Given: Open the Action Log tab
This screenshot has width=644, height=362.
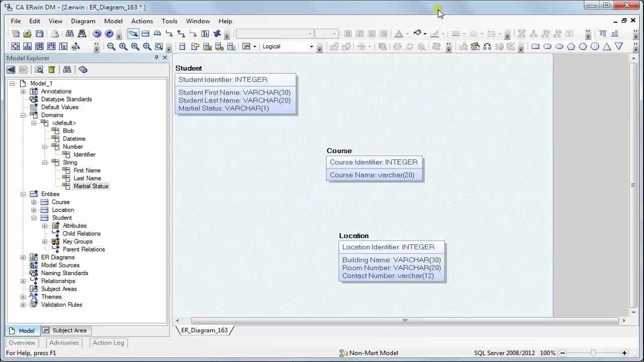Looking at the screenshot, I should (108, 342).
